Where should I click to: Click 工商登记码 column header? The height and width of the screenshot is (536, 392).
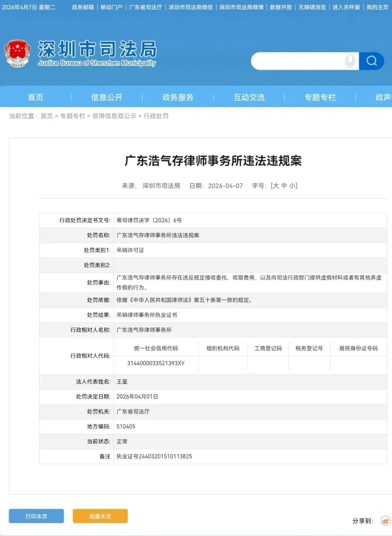[268, 348]
